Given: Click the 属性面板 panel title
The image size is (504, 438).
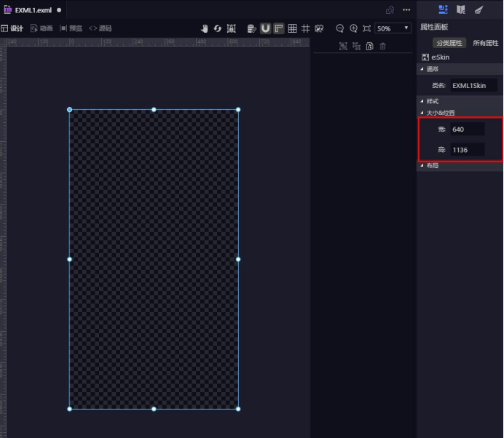Looking at the screenshot, I should (x=434, y=27).
